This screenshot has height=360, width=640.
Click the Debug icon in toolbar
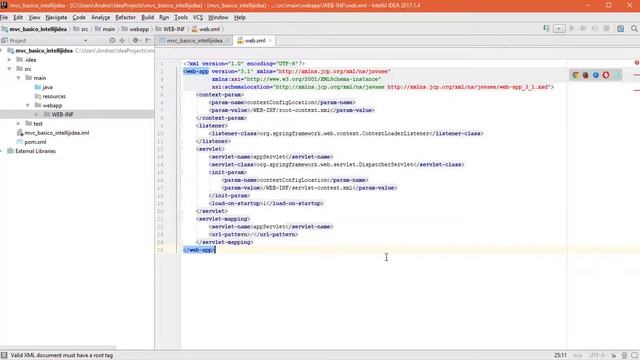tap(583, 29)
